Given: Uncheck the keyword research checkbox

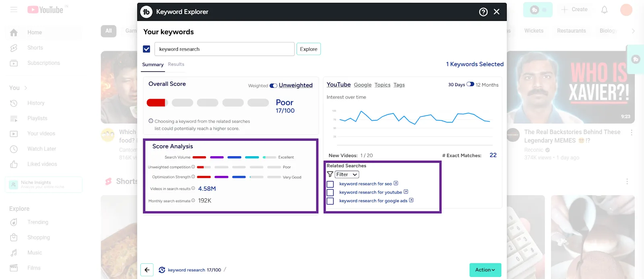Looking at the screenshot, I should [x=147, y=49].
